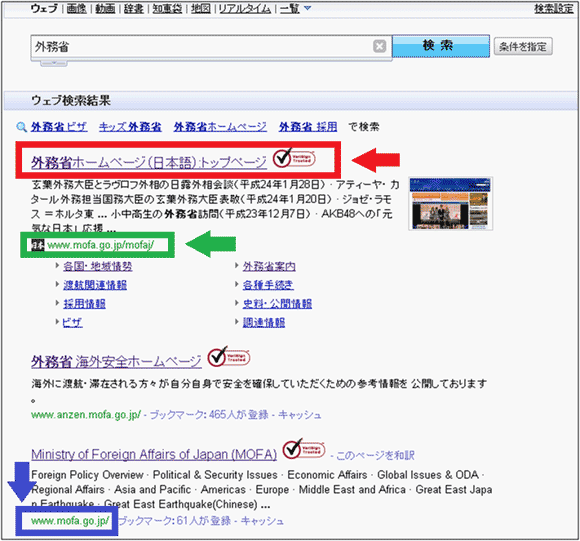
Task: Expand the 一覧 dropdown arrow in top tabs
Action: 307,8
